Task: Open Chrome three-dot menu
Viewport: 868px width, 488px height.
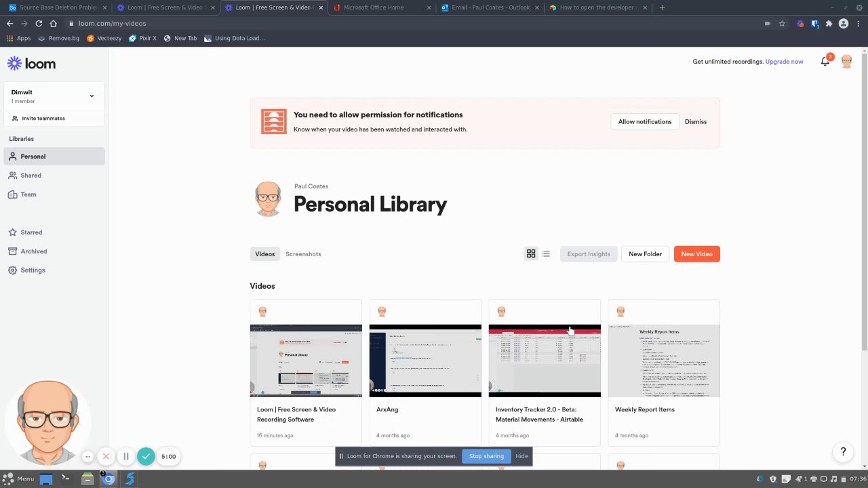Action: click(x=858, y=23)
